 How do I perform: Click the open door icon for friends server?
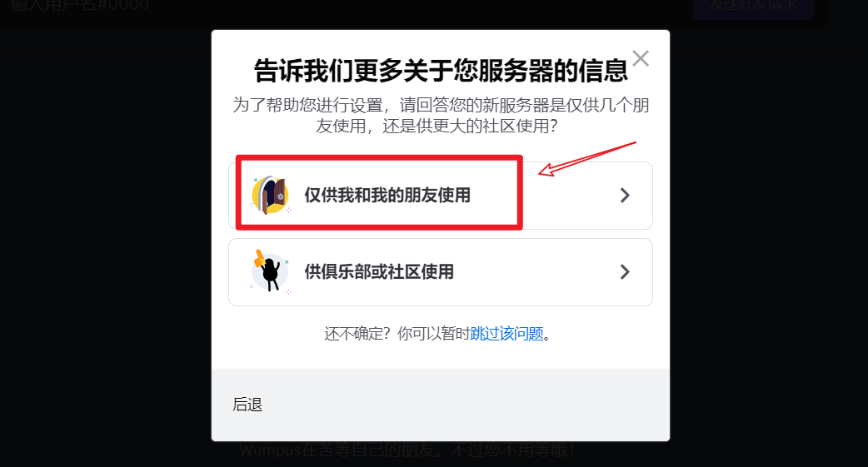click(270, 196)
